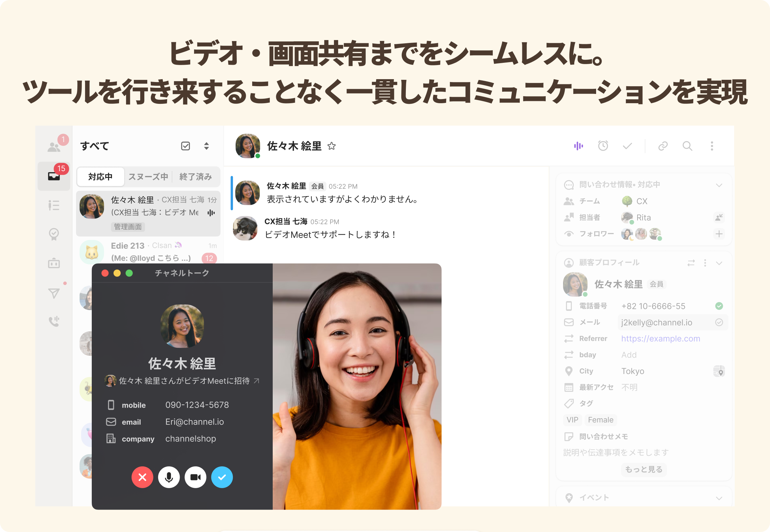This screenshot has height=532, width=770.
Task: Select the Edie 213 conversation in list
Action: tap(148, 252)
